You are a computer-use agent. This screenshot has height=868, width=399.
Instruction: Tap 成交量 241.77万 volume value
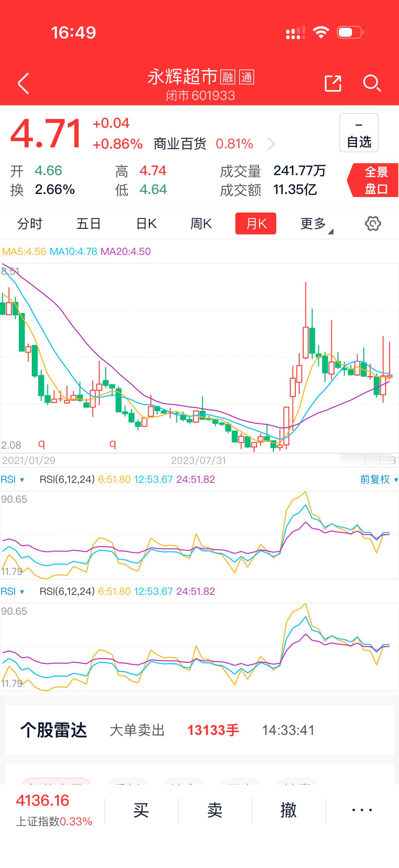coord(299,171)
